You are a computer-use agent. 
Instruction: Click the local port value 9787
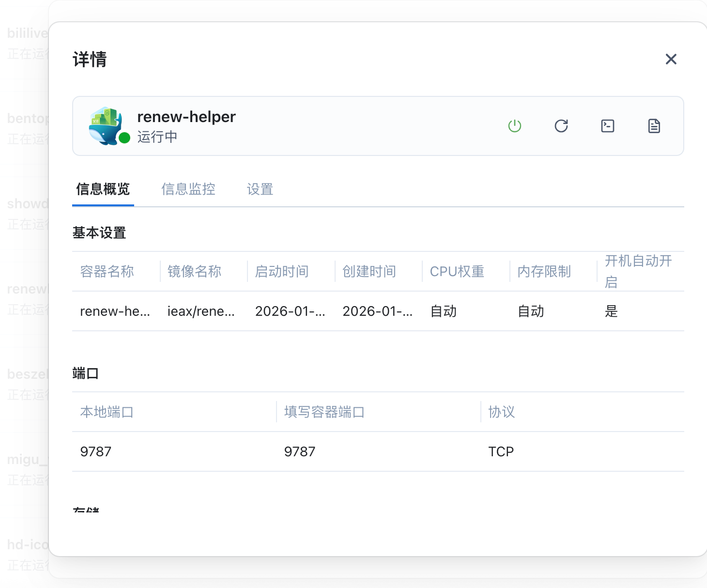click(96, 451)
